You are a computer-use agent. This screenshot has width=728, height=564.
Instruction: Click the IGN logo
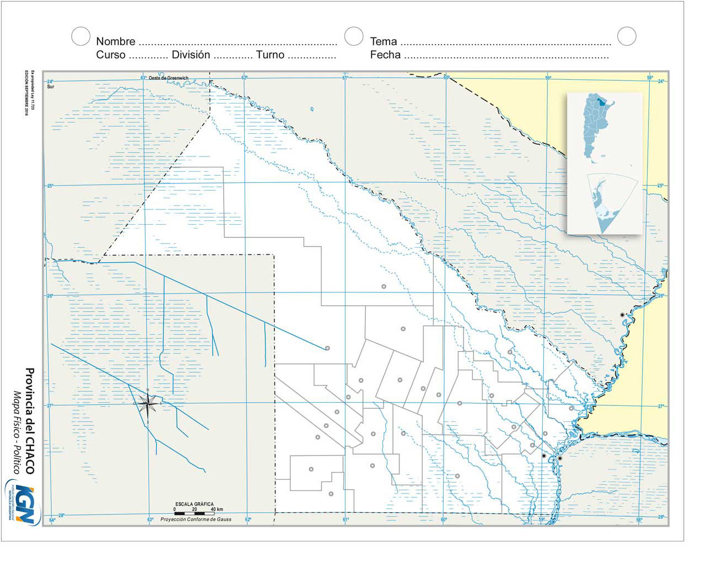(x=23, y=503)
